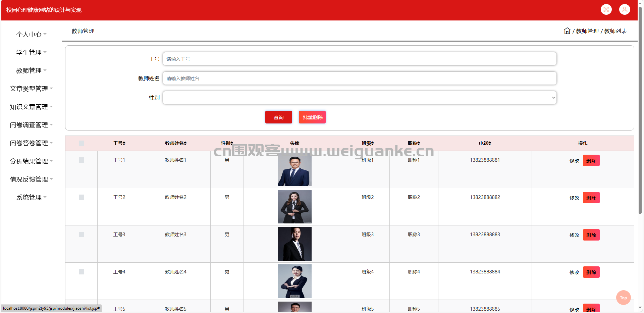Click the page vertical scrollbar
Viewport: 644px width, 313px height.
point(640,111)
